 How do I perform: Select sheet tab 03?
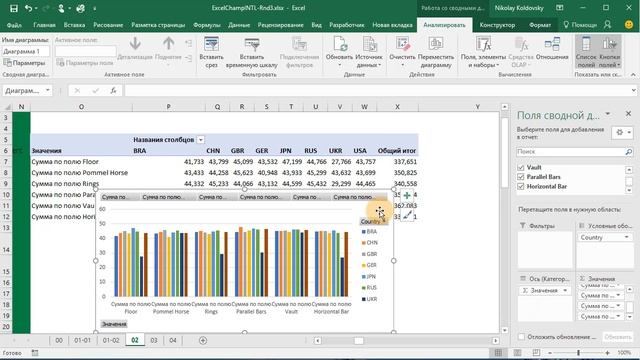[x=153, y=340]
